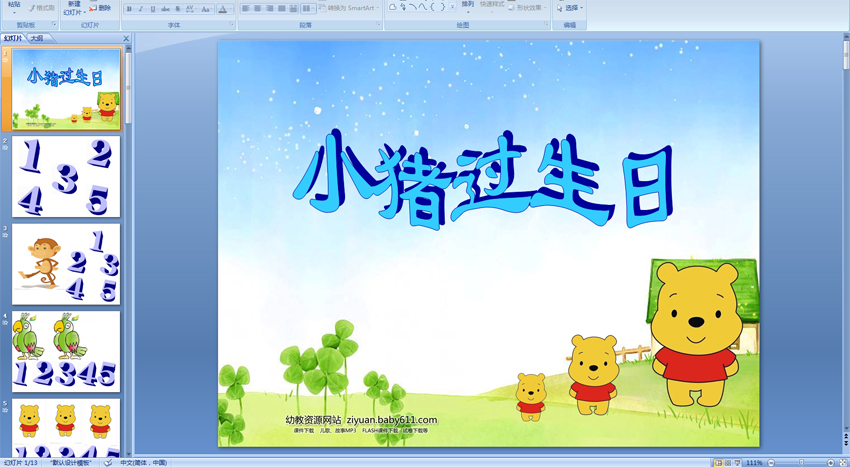
Task: Click the Bold formatting icon
Action: pyautogui.click(x=129, y=9)
